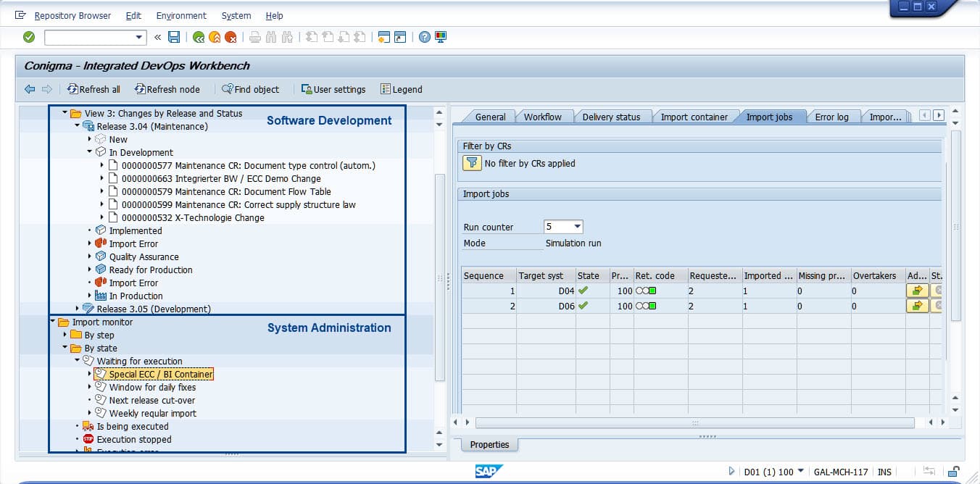Expand the Quality Assurance node
Image resolution: width=980 pixels, height=484 pixels.
89,256
